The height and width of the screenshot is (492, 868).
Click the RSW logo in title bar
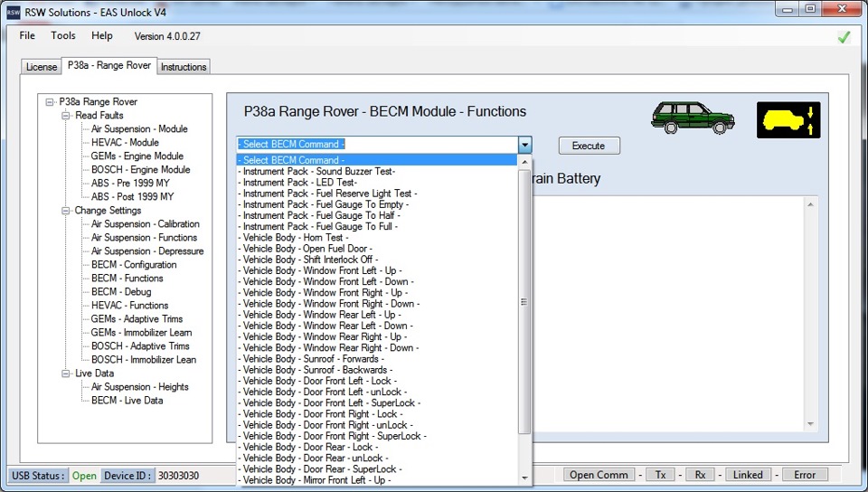coord(13,12)
